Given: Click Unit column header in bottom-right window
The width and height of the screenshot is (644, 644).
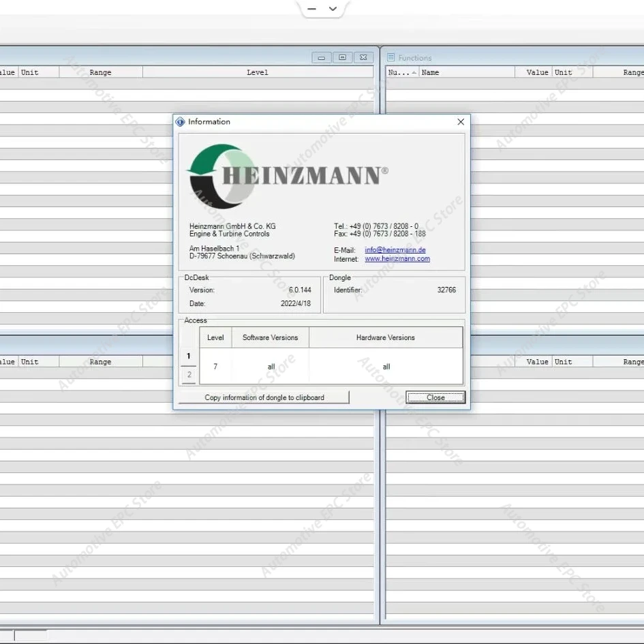Looking at the screenshot, I should pos(572,362).
